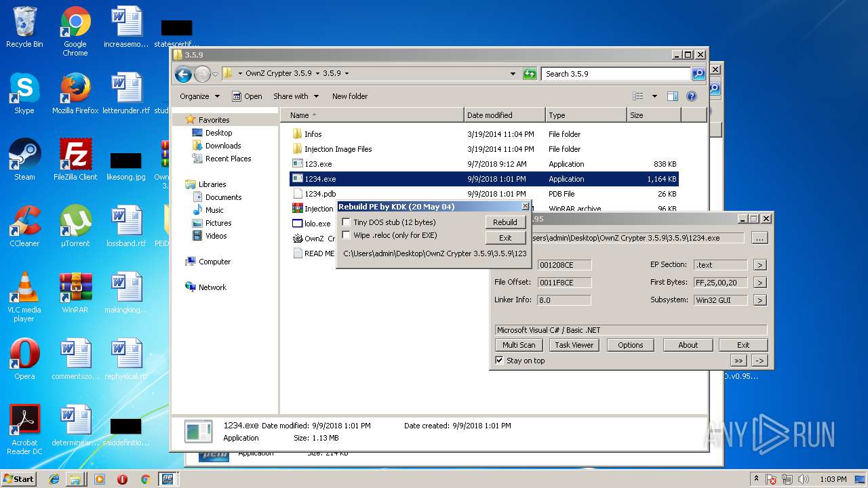Viewport: 868px width, 488px height.
Task: Click the search magnifier icon
Action: click(698, 74)
